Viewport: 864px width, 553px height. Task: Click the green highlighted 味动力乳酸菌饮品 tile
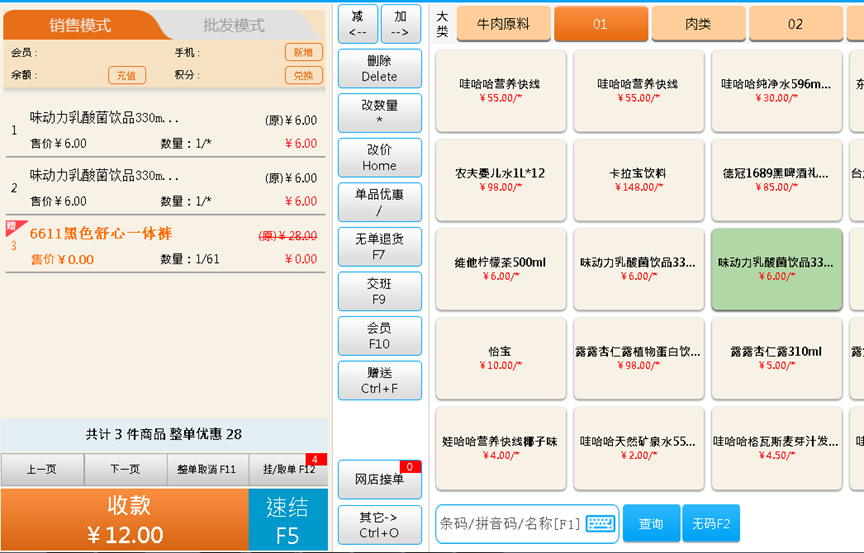pos(777,269)
